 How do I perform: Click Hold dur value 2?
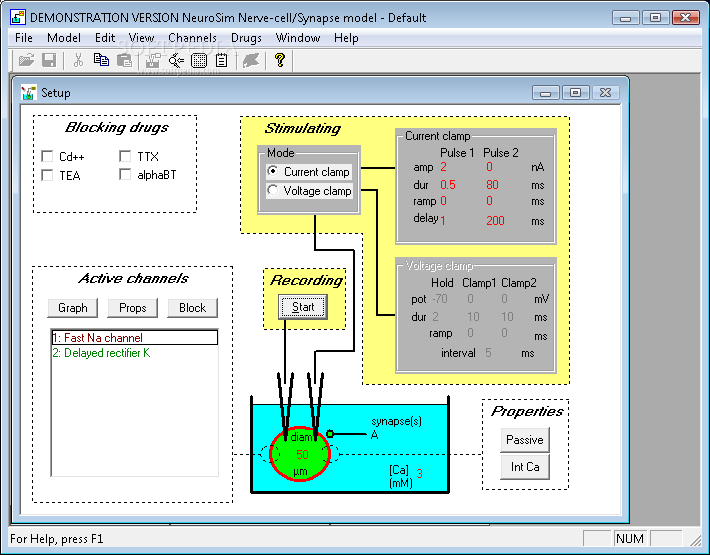pyautogui.click(x=435, y=316)
